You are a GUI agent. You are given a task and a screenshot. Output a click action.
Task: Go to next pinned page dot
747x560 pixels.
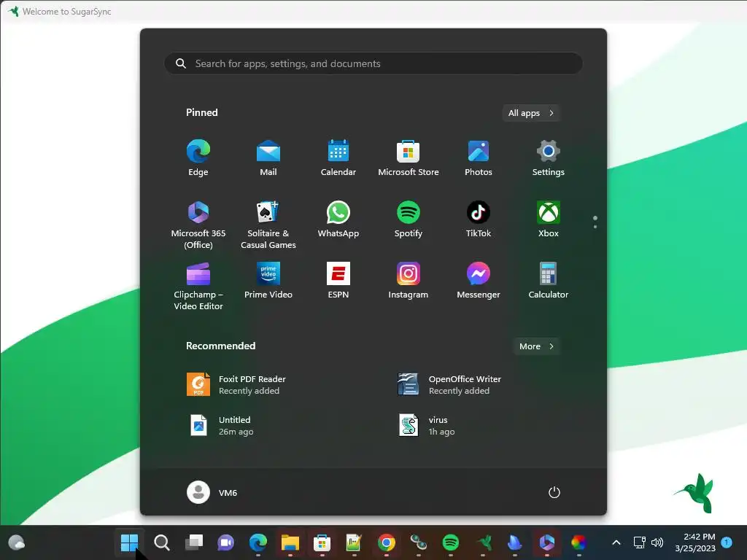[x=595, y=227]
